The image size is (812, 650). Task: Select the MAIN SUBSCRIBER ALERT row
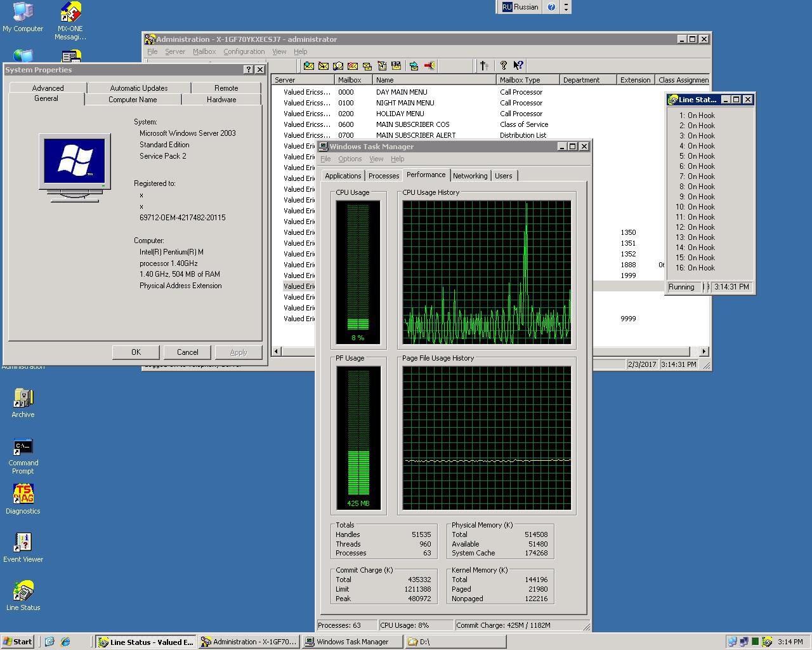click(490, 135)
